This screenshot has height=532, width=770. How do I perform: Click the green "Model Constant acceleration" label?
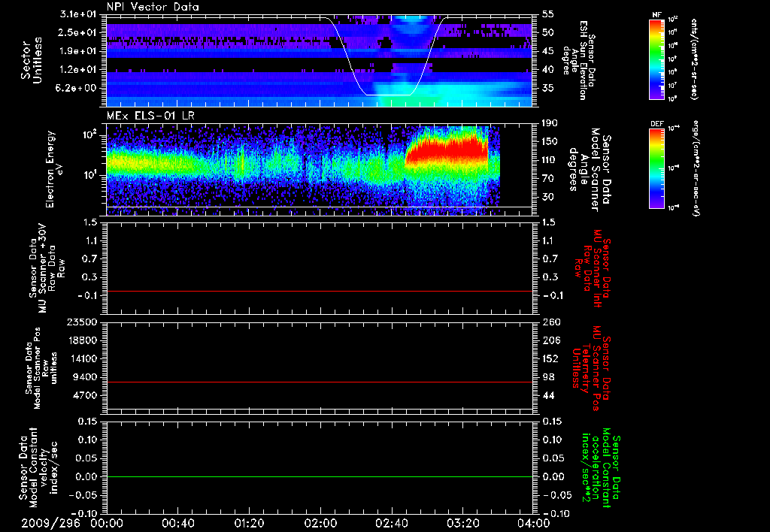(601, 469)
